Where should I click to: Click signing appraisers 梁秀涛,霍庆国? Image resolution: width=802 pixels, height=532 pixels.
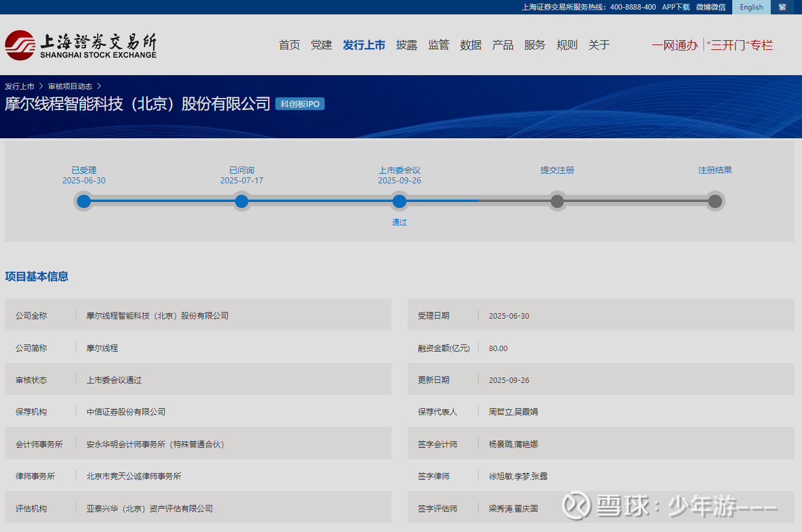click(x=513, y=509)
